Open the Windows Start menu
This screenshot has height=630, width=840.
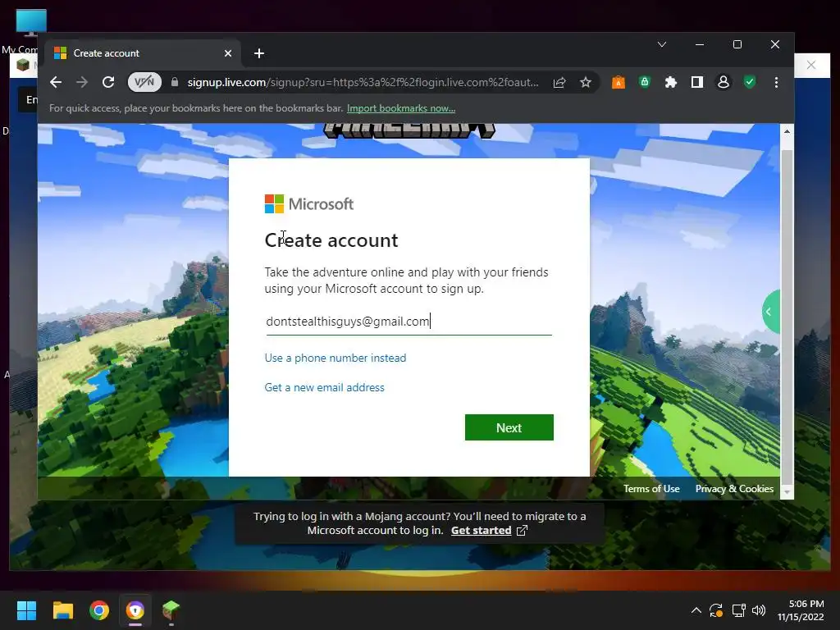[26, 610]
